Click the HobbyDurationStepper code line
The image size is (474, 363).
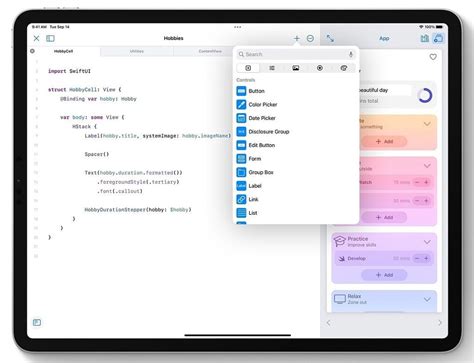pos(138,210)
